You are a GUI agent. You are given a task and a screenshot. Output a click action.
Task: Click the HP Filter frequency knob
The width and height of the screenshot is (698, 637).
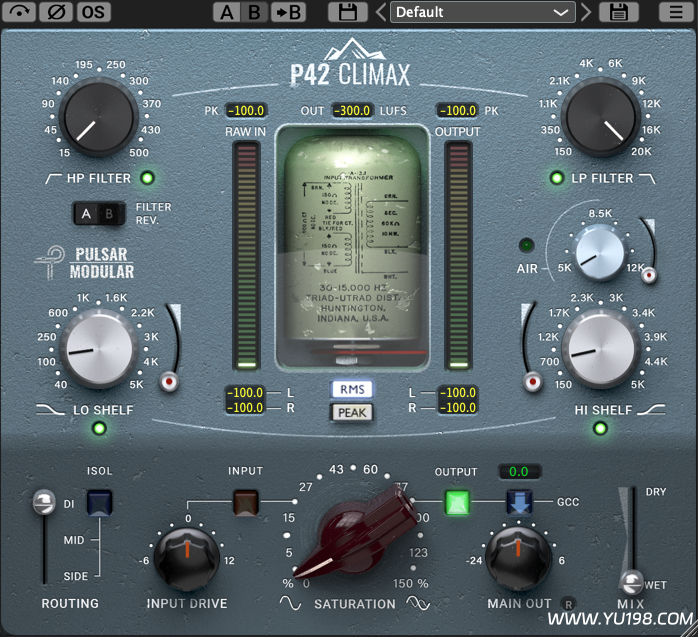98,117
